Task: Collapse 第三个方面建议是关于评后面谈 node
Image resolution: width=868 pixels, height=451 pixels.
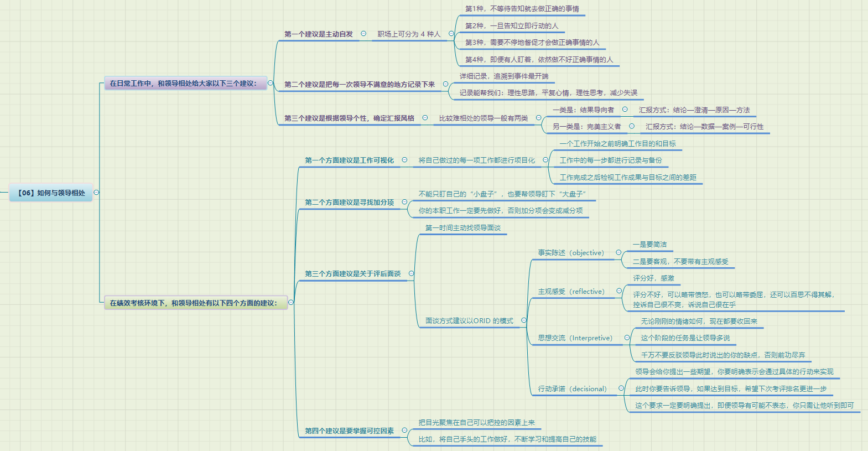Action: point(411,273)
